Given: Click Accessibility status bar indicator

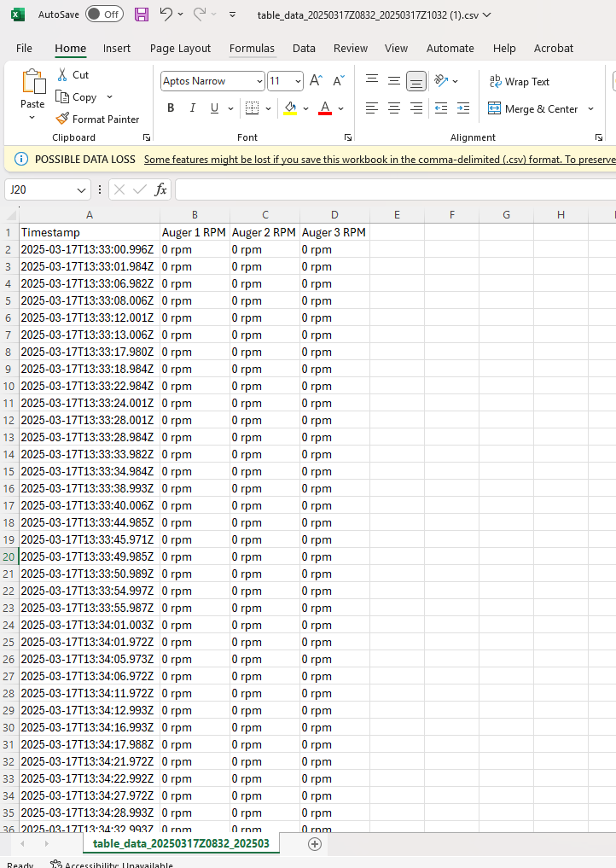Looking at the screenshot, I should pos(111,864).
